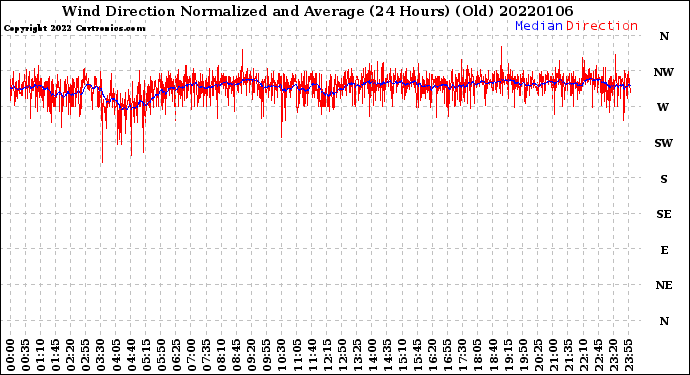Click the 07:35 time label
690x375 pixels.
pos(206,355)
